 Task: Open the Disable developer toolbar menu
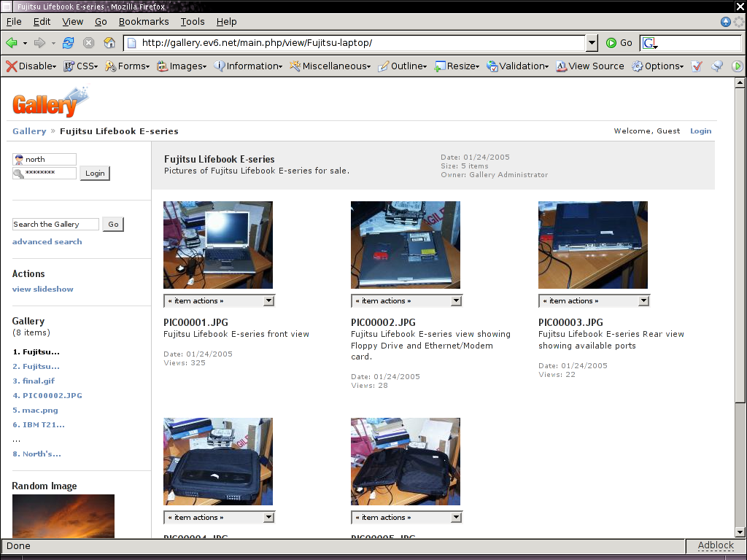click(x=31, y=66)
